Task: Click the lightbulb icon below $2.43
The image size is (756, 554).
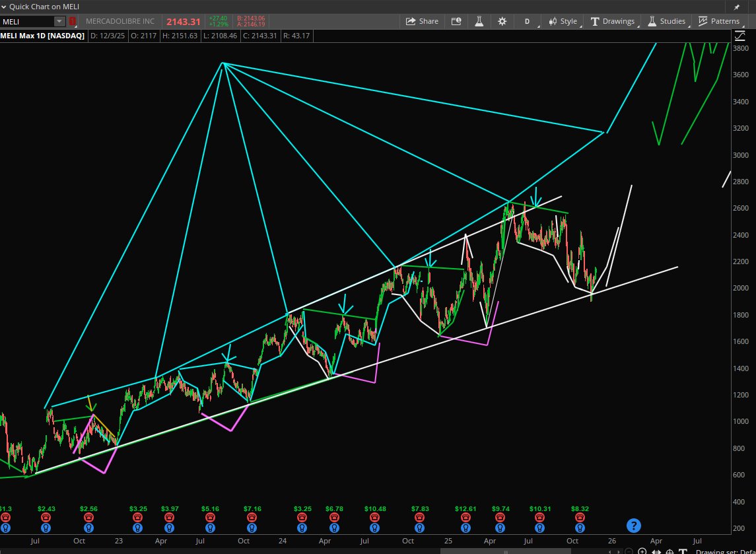Action: click(46, 528)
